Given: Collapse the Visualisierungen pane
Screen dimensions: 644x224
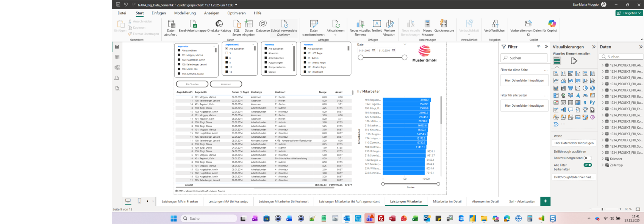Looking at the screenshot, I should (x=594, y=47).
